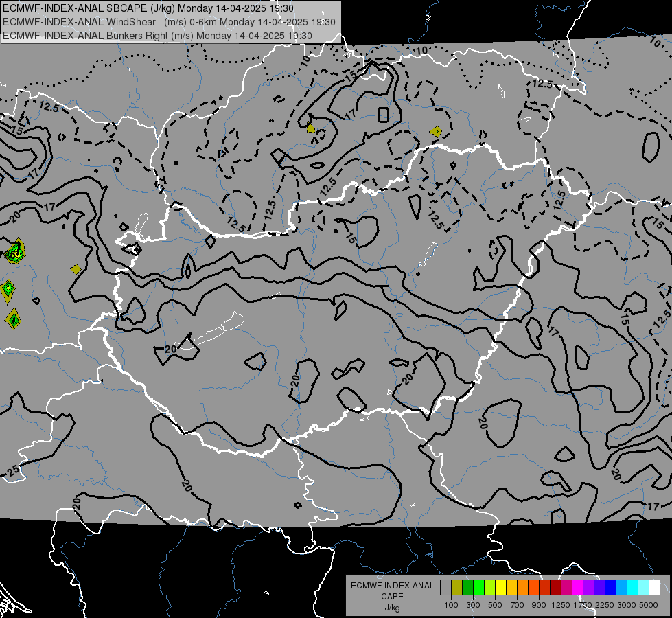Select the gray swatch in CAPE legend
This screenshot has height=618, width=672.
pos(445,588)
